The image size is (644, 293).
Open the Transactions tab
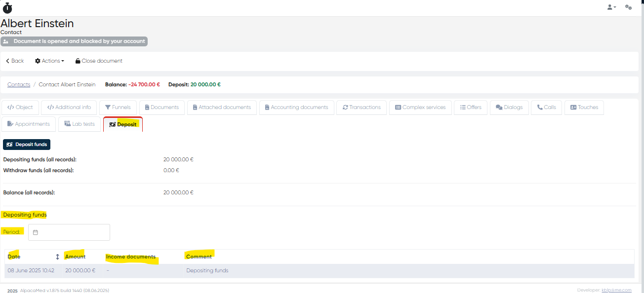tap(361, 108)
